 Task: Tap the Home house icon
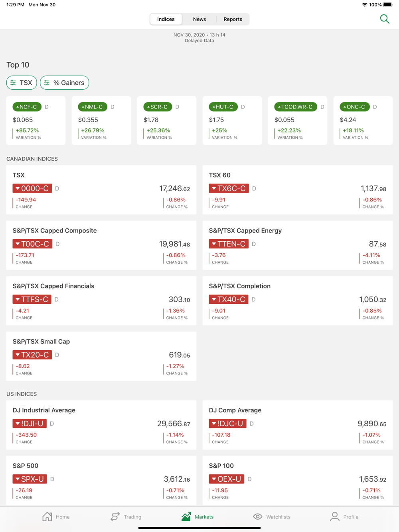click(x=47, y=516)
